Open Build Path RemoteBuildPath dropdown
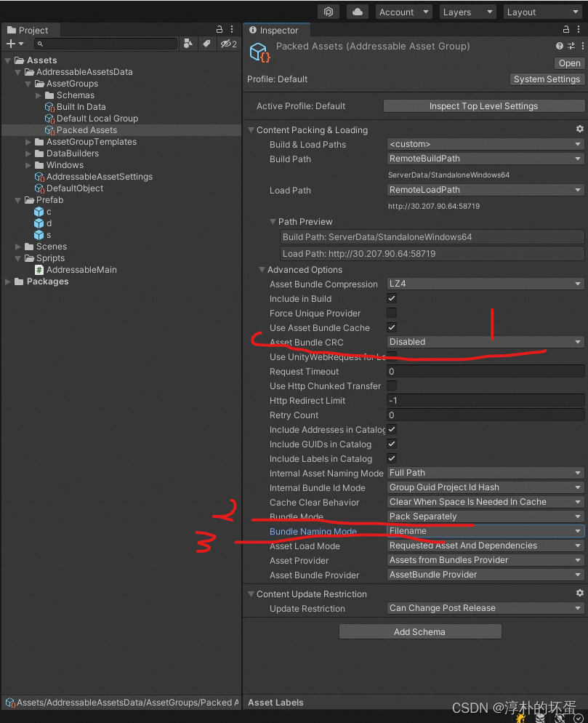Viewport: 588px width, 723px height. (x=486, y=159)
